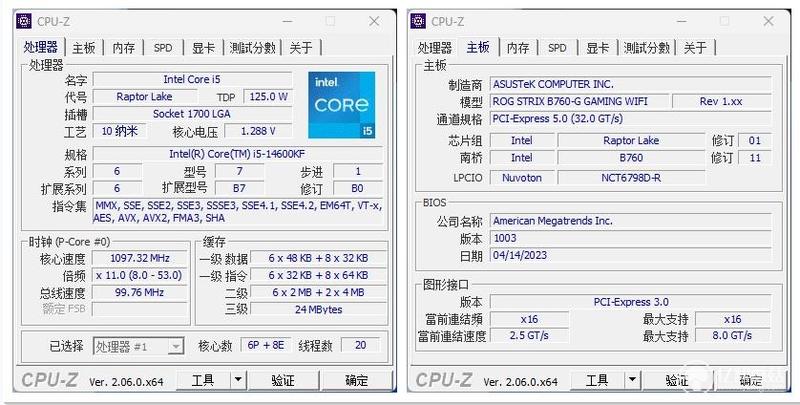Click the 10 纳米 process value

(x=119, y=131)
